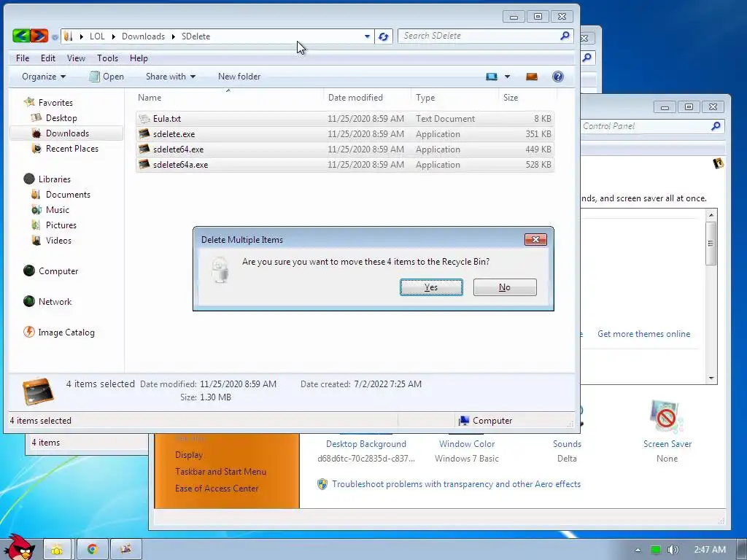747x560 pixels.
Task: Click the volume speaker tray icon
Action: tap(673, 550)
